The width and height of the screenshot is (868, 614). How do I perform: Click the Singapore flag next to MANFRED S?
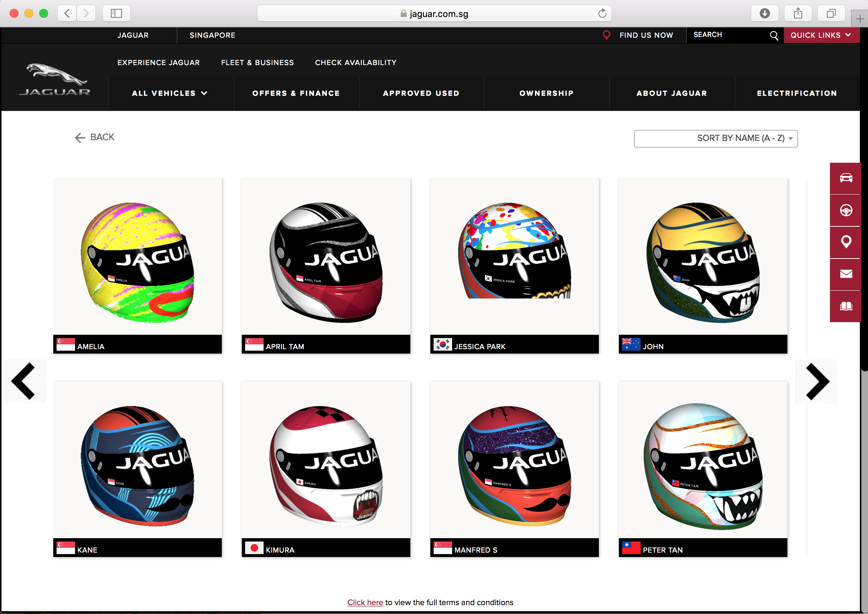(443, 547)
